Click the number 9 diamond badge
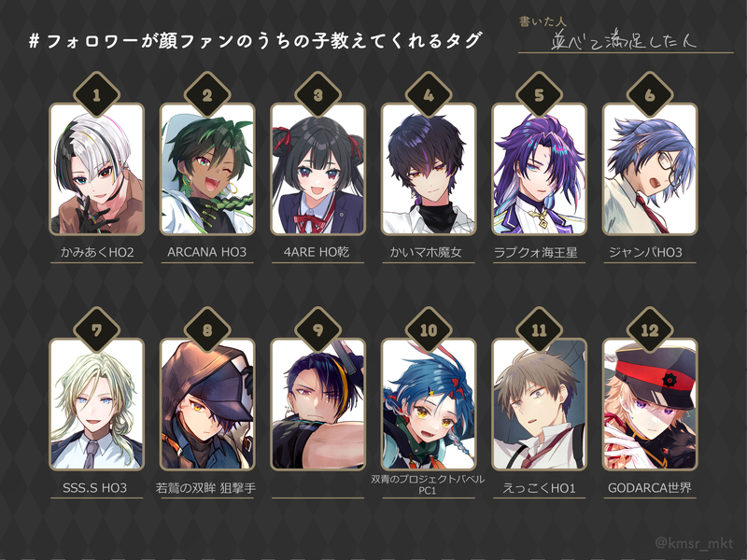The width and height of the screenshot is (747, 560). pos(317,330)
